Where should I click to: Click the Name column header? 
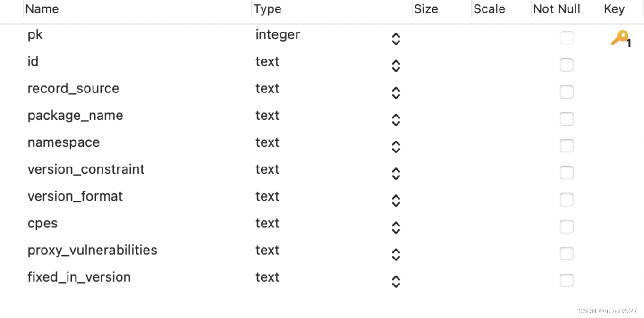click(42, 9)
